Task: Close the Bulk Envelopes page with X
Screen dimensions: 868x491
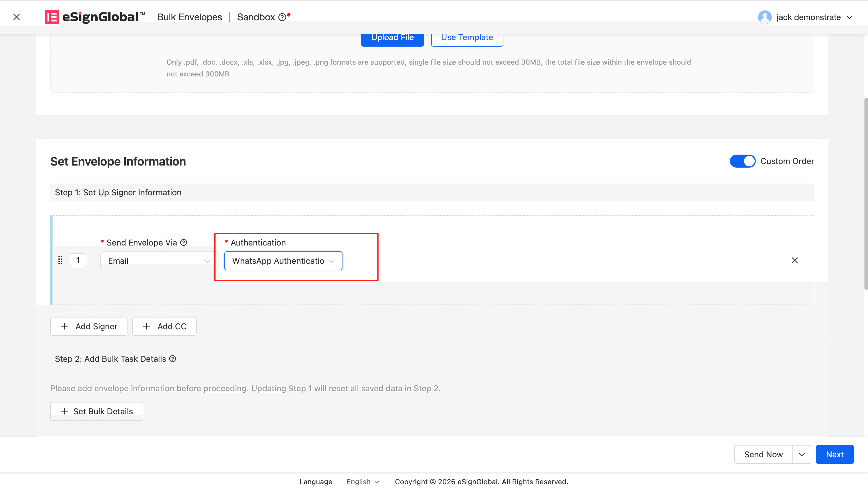Action: click(x=17, y=17)
